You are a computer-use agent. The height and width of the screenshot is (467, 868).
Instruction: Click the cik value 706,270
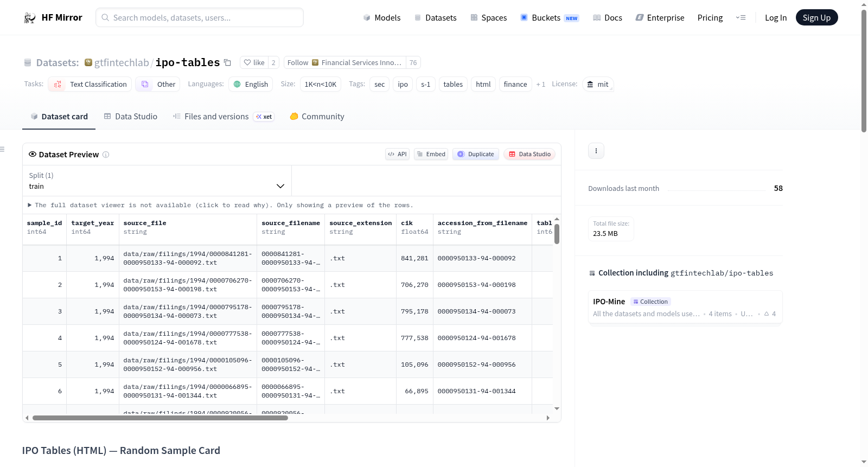tap(414, 285)
